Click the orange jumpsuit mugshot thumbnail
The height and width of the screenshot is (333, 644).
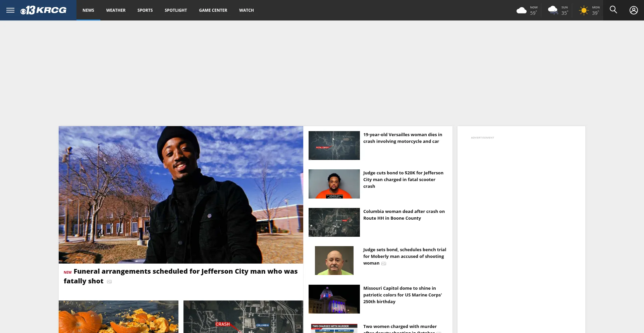click(334, 184)
